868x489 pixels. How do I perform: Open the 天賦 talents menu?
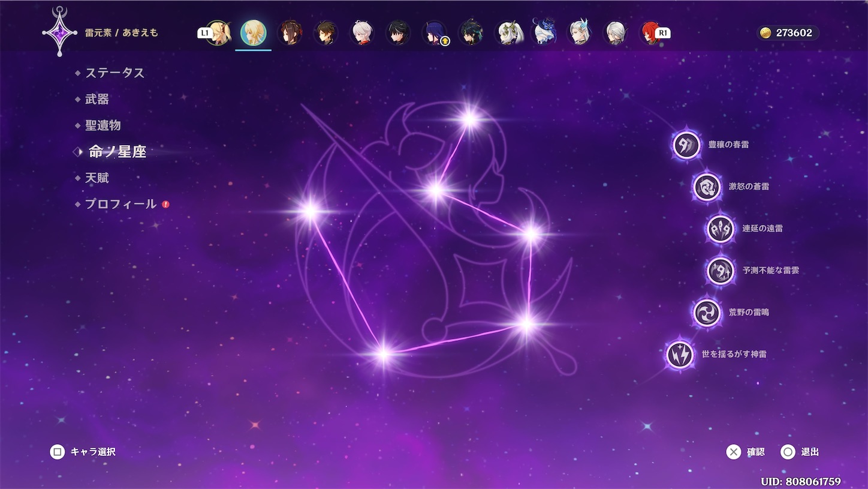click(x=97, y=178)
